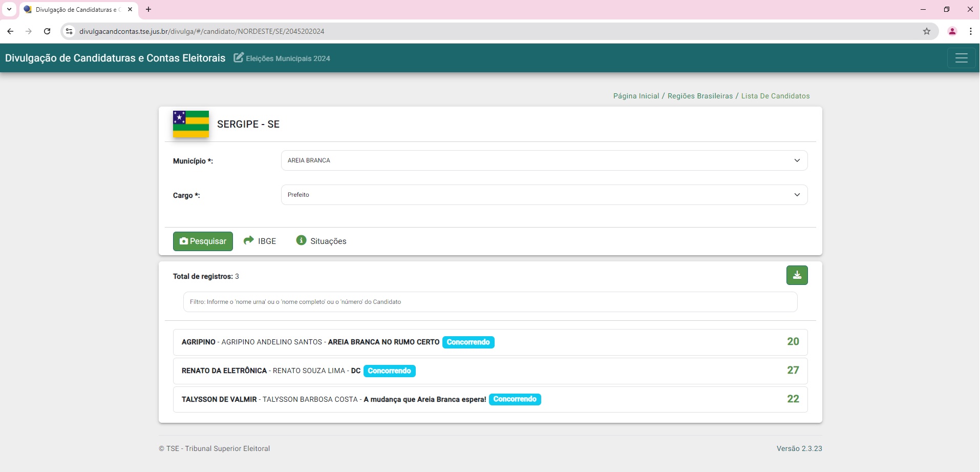Image resolution: width=980 pixels, height=472 pixels.
Task: Click candidate number 22
Action: pyautogui.click(x=793, y=399)
